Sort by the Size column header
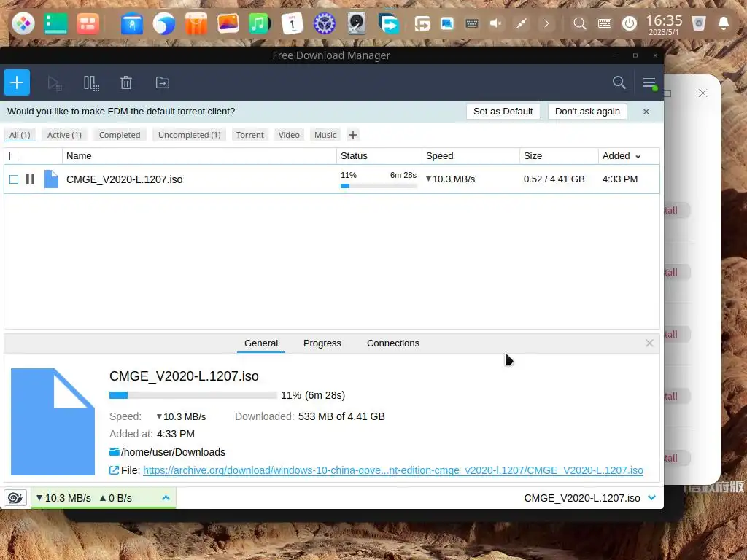 point(559,156)
